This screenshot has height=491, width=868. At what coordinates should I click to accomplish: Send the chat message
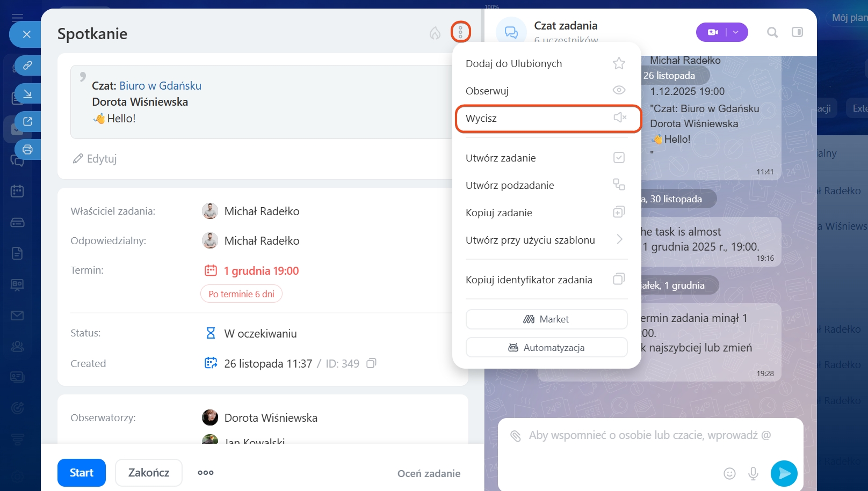(x=784, y=473)
